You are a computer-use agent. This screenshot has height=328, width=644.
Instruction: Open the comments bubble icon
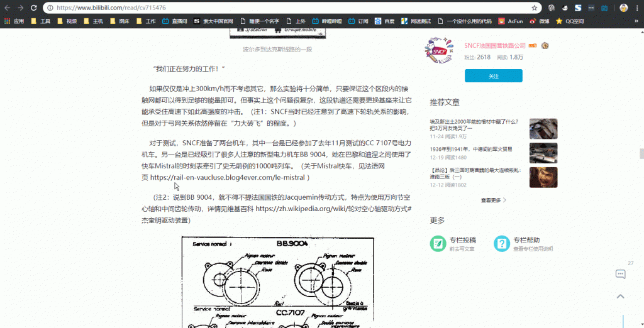point(620,274)
